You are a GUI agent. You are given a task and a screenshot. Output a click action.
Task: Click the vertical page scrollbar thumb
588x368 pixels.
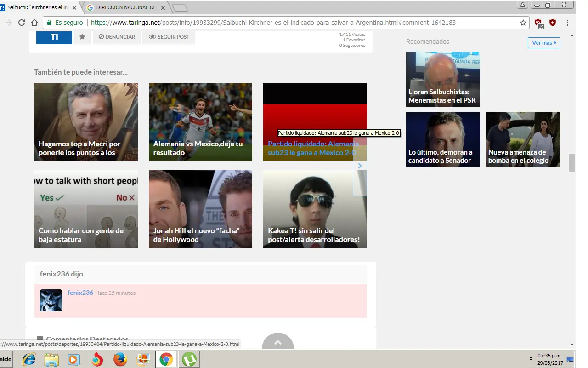point(572,163)
